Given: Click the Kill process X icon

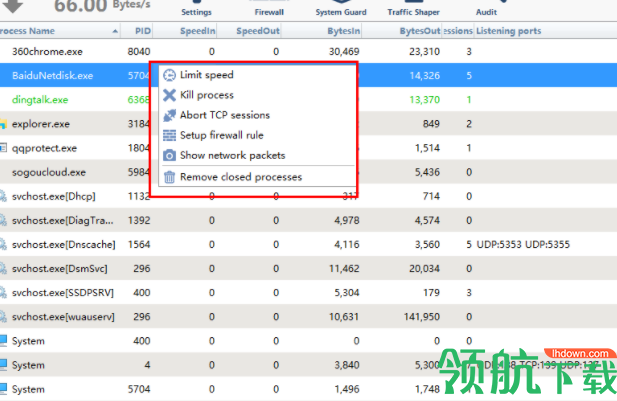Looking at the screenshot, I should (x=169, y=95).
